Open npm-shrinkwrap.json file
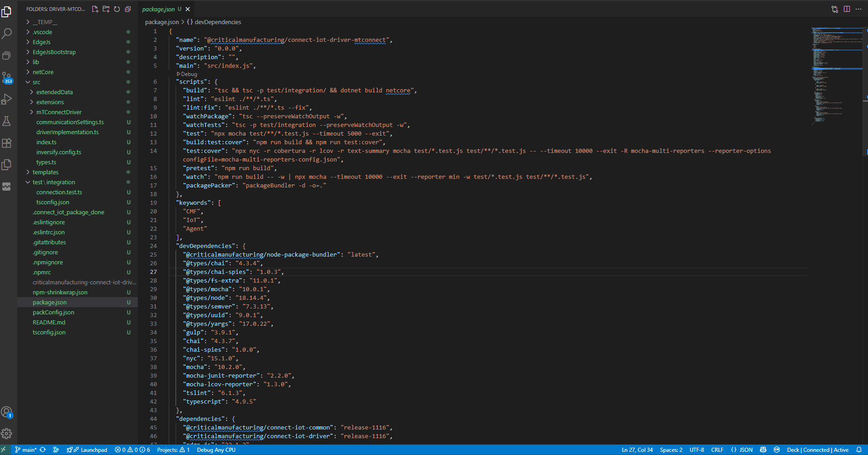868x455 pixels. tap(77, 292)
